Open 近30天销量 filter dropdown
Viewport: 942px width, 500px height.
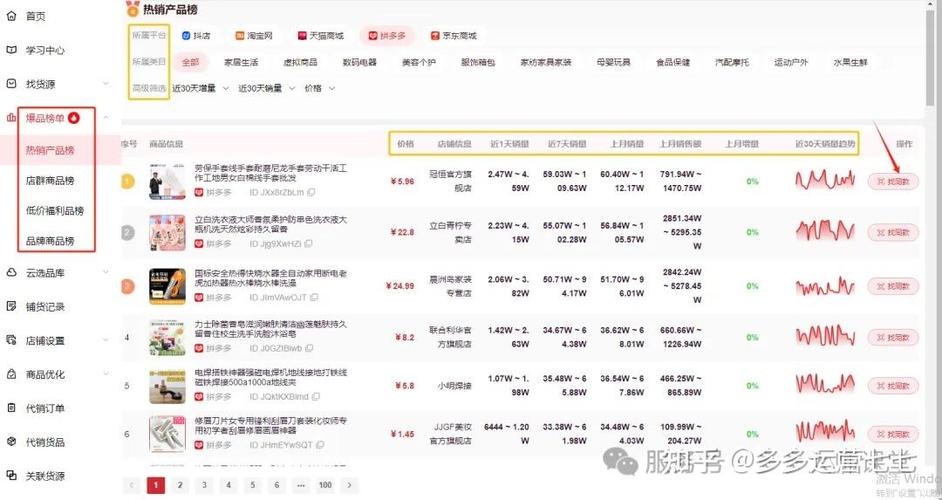tap(267, 88)
